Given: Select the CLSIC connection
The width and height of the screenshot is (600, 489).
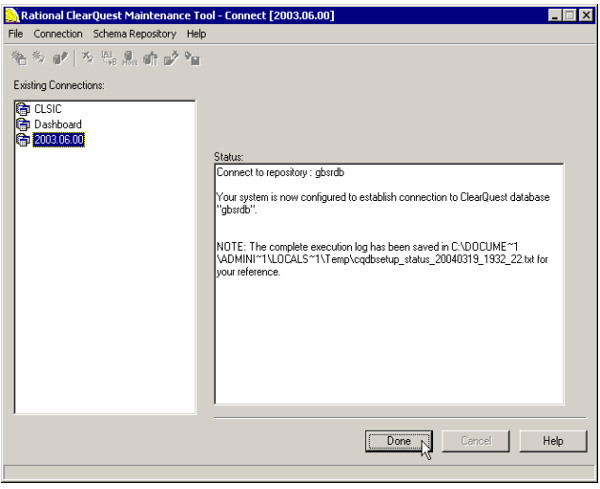Looking at the screenshot, I should [x=48, y=109].
